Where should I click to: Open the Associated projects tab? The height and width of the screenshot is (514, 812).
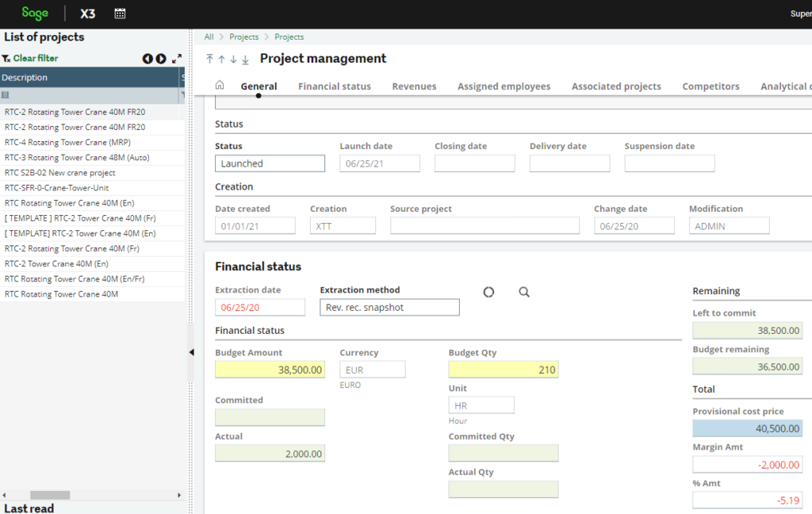coord(616,86)
